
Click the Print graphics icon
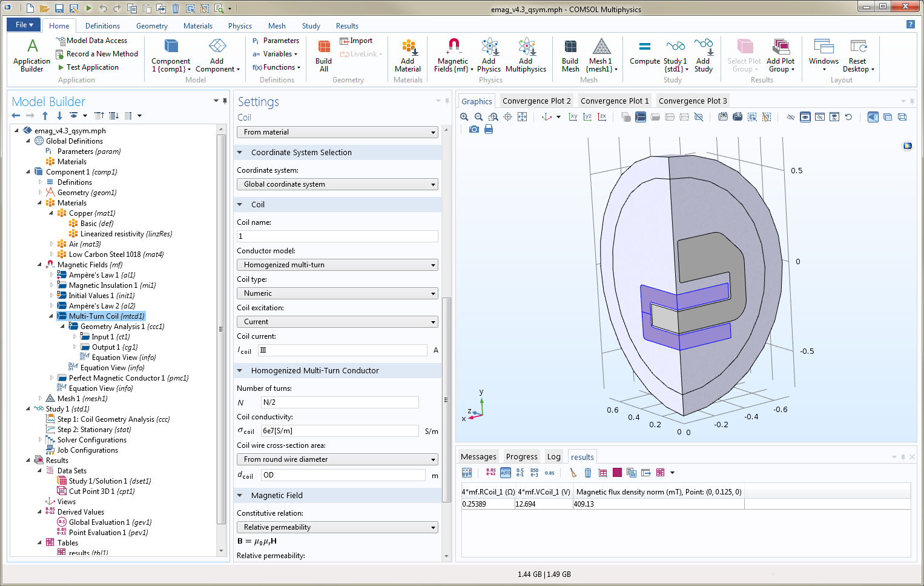click(x=489, y=130)
